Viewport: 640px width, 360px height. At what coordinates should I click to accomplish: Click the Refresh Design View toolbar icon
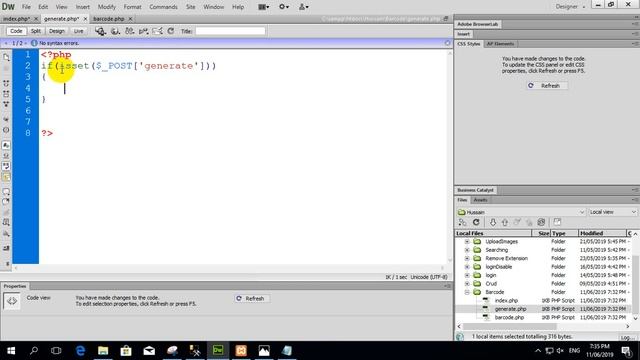tap(171, 31)
